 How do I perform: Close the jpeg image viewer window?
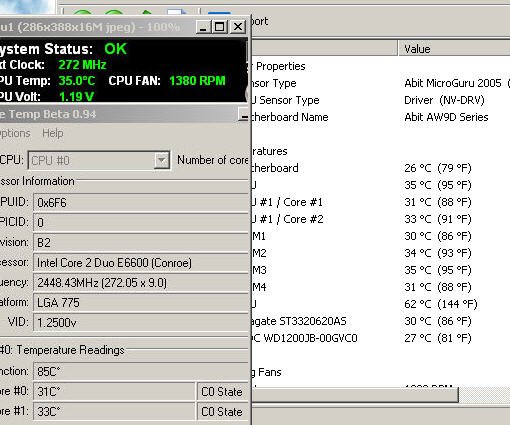238,27
